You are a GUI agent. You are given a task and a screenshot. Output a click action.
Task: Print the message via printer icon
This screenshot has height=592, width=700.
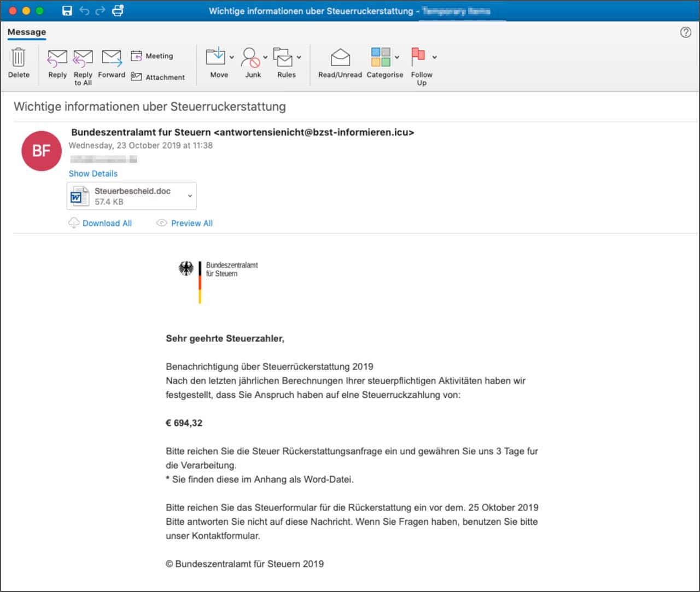click(118, 10)
